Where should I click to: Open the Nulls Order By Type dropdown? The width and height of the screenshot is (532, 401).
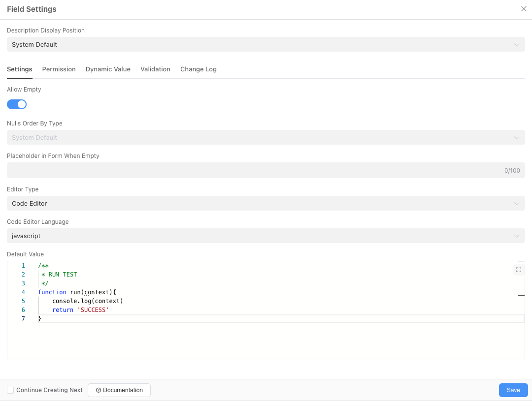(x=266, y=137)
